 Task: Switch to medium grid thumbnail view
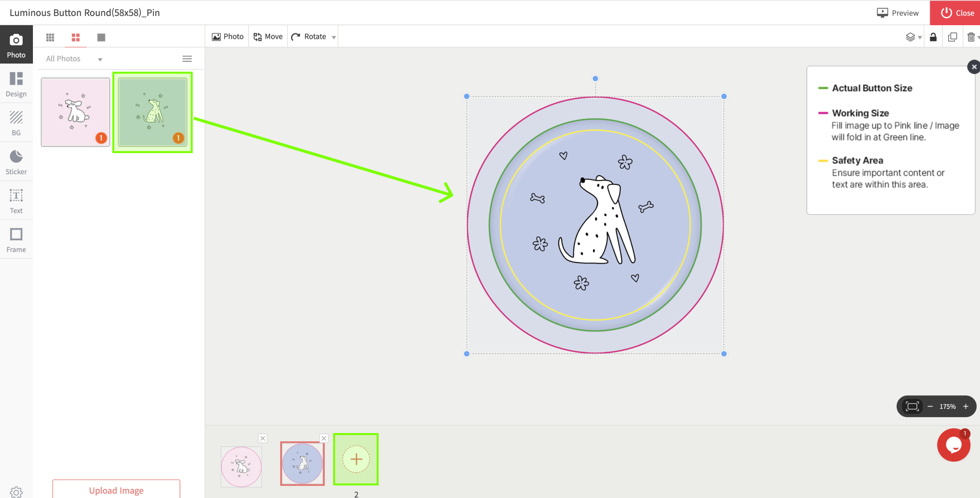76,37
